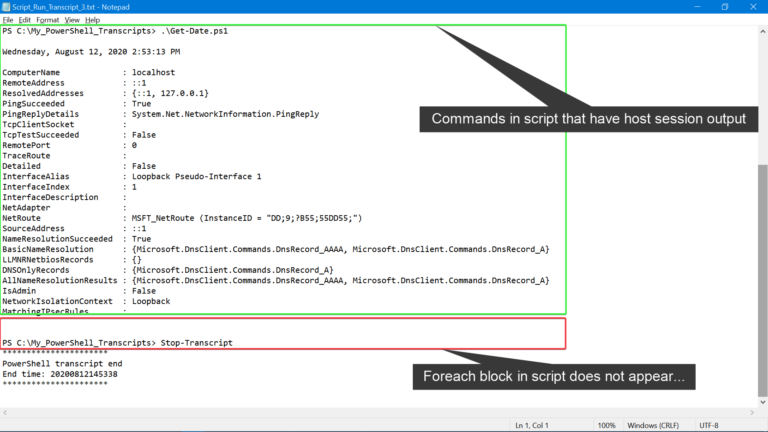
Task: Click the vertical scrollbar down arrow
Action: [763, 402]
